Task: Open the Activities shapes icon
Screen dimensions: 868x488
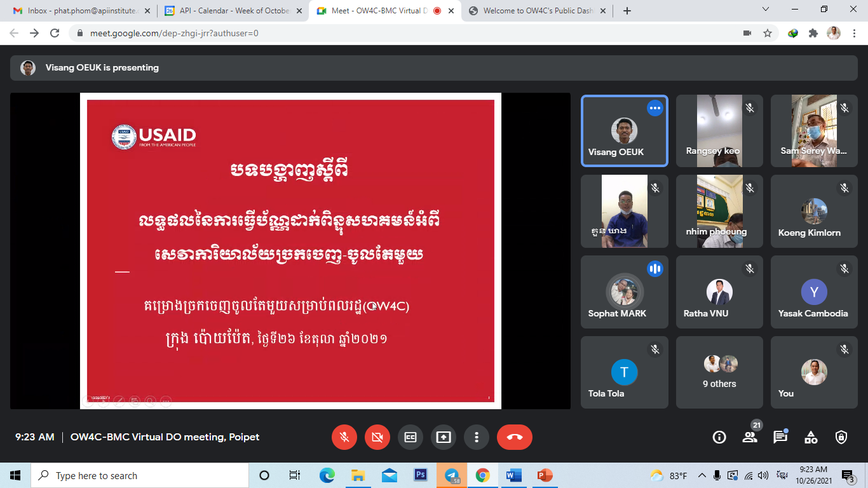Action: pyautogui.click(x=811, y=437)
